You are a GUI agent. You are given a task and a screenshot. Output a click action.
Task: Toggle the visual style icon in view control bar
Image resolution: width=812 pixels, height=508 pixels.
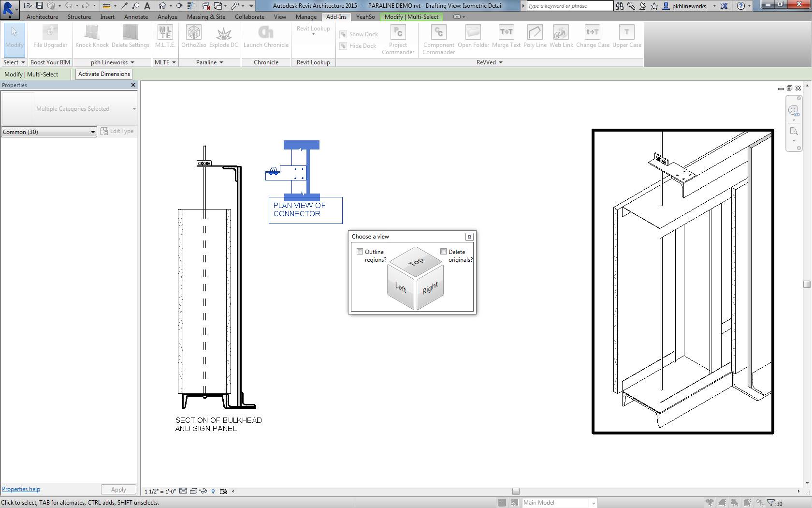(x=193, y=491)
